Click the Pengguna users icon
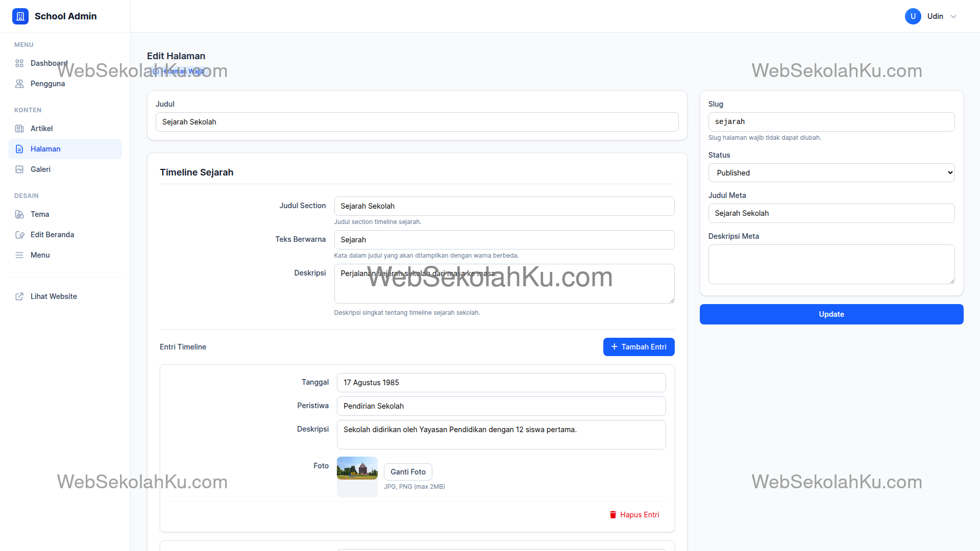The image size is (980, 551). click(19, 84)
